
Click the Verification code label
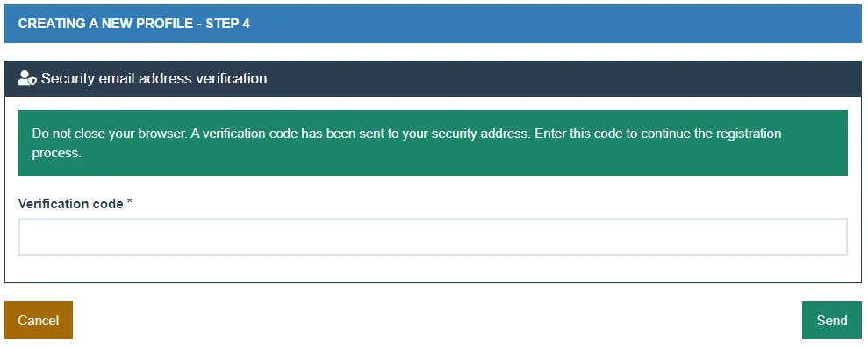[x=70, y=204]
